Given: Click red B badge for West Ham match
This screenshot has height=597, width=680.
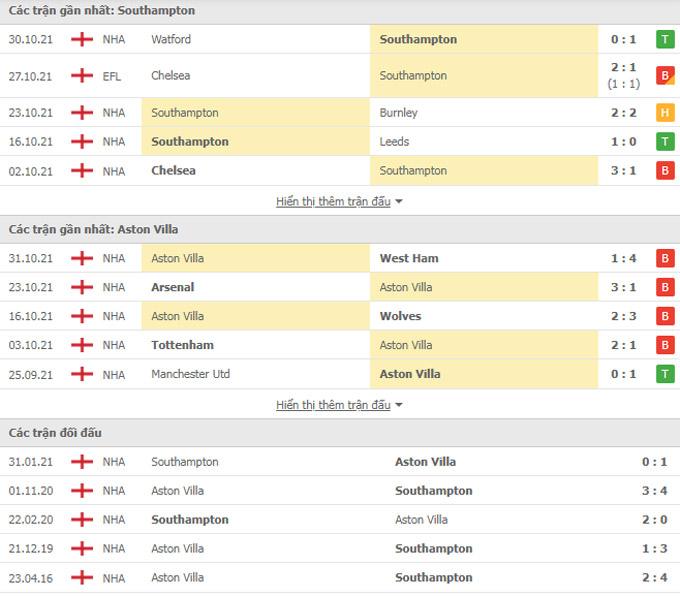Looking at the screenshot, I should tap(665, 258).
